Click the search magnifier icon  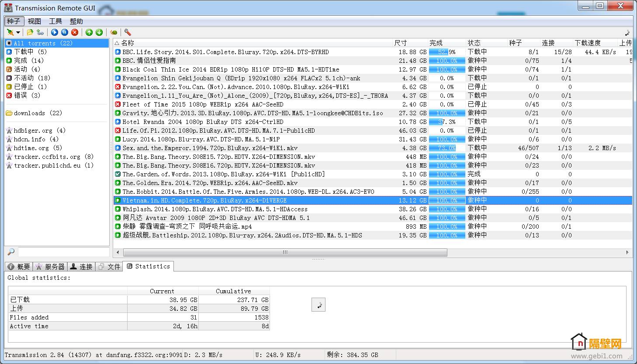(11, 252)
